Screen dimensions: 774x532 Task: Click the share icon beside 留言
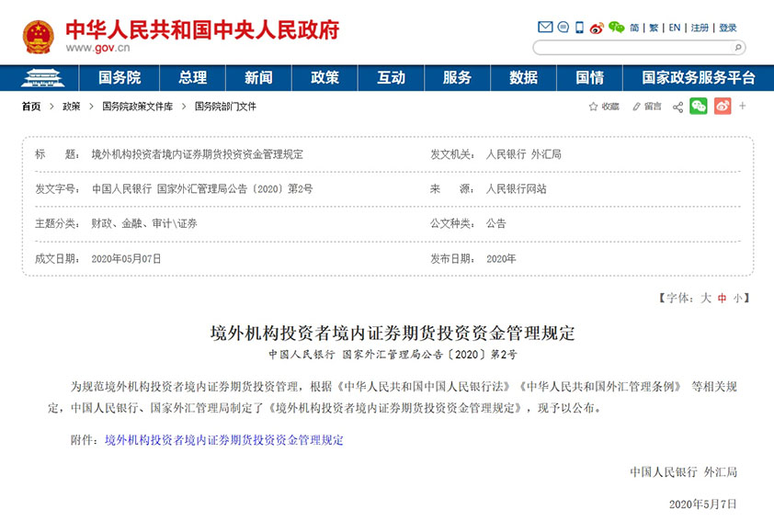coord(677,107)
